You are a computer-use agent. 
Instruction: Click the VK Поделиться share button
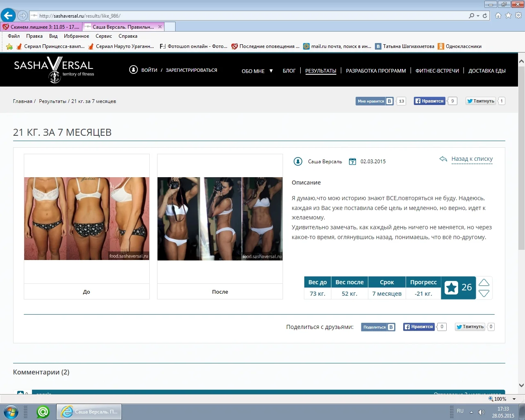(378, 327)
